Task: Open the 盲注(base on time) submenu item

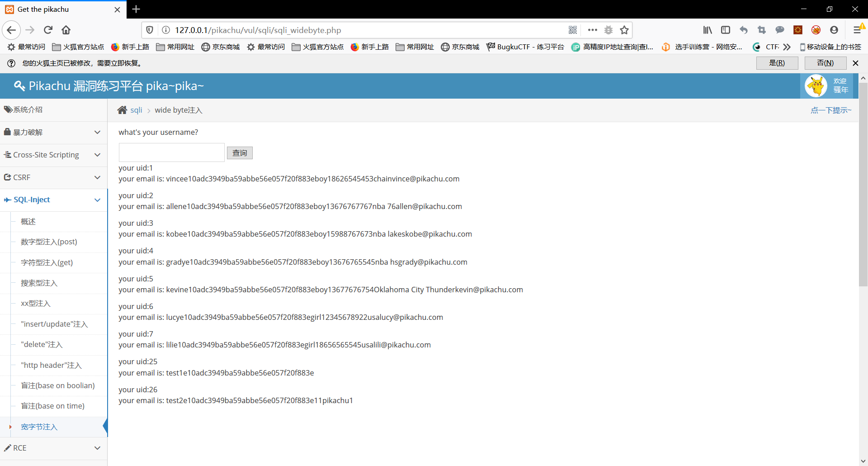Action: (x=52, y=406)
